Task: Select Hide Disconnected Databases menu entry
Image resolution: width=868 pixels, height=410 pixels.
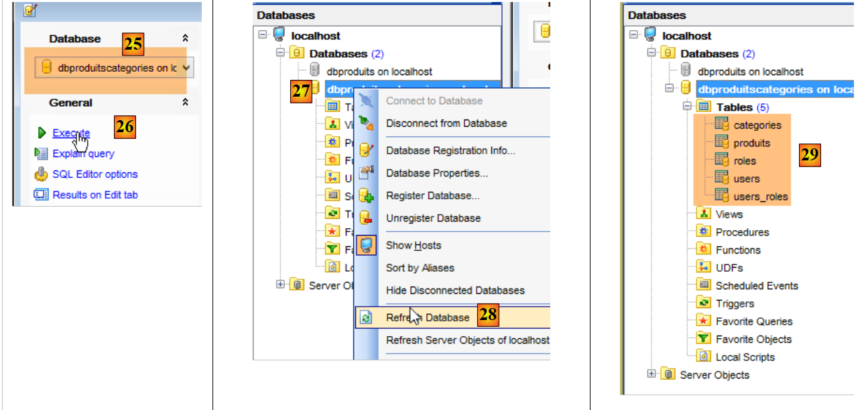Action: point(454,291)
